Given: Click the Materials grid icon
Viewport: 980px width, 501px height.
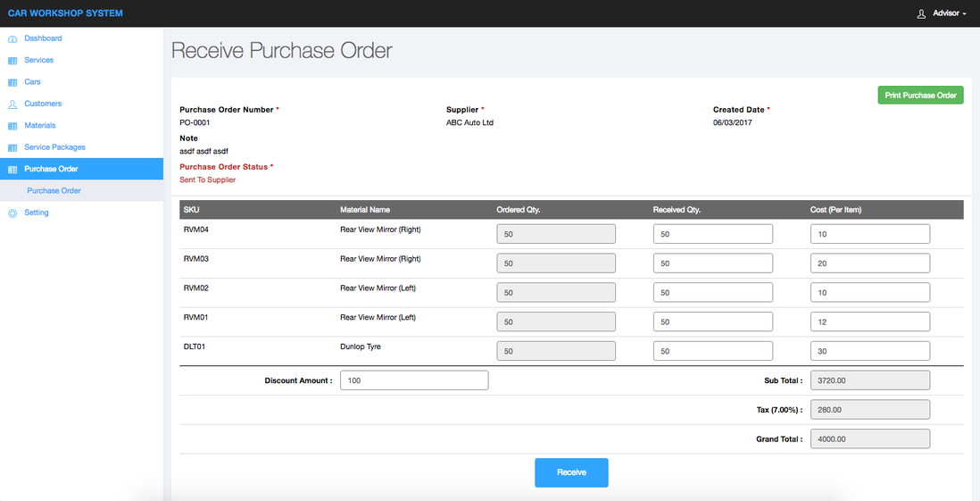Looking at the screenshot, I should click(x=12, y=126).
